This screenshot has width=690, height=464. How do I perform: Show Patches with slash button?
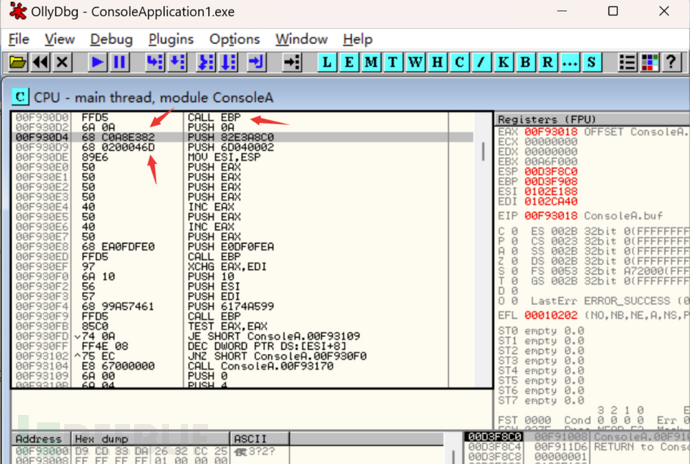click(481, 62)
